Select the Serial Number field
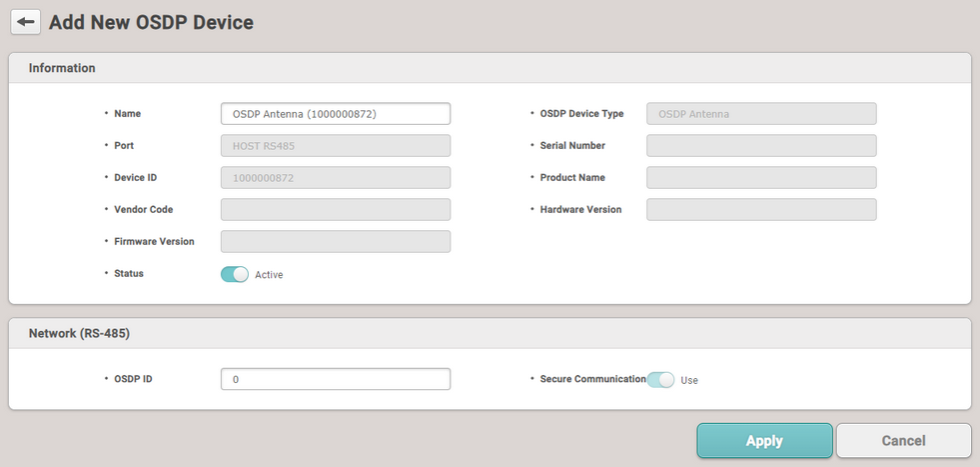This screenshot has width=980, height=467. pos(761,146)
